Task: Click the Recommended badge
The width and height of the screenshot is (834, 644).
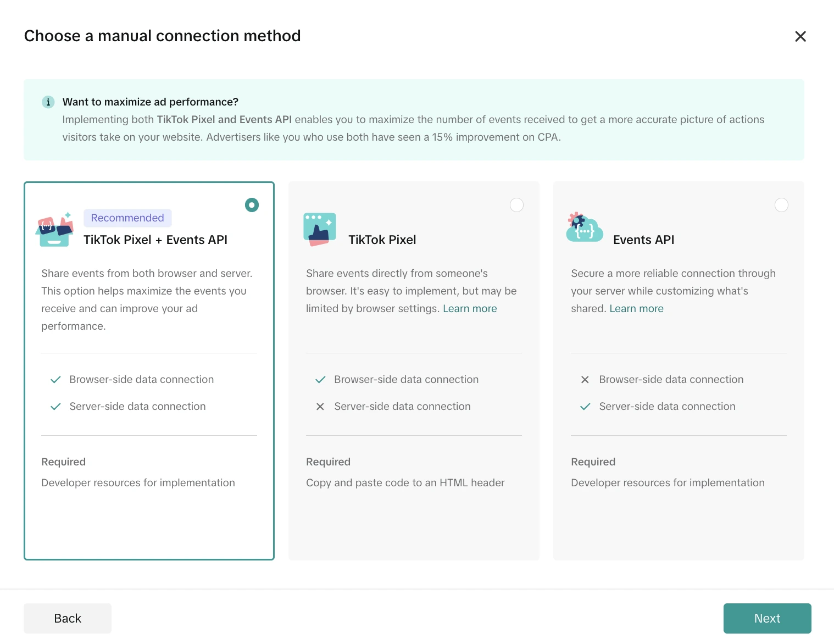Action: (x=127, y=218)
